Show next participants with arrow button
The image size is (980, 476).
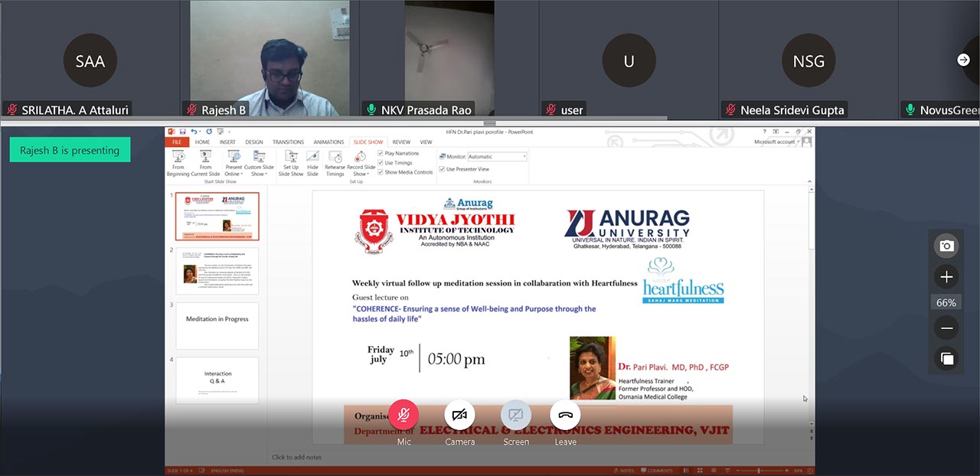click(x=963, y=60)
